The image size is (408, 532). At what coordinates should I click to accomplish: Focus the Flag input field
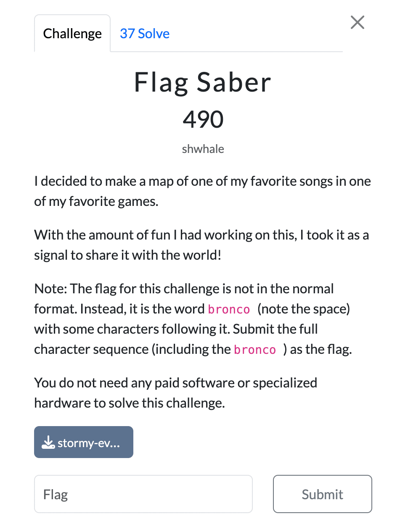143,494
